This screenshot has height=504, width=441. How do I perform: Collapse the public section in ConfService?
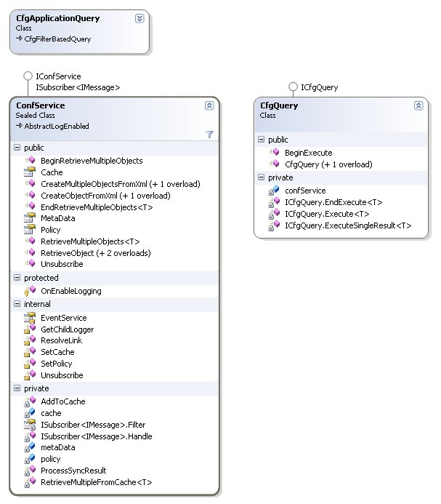click(17, 148)
